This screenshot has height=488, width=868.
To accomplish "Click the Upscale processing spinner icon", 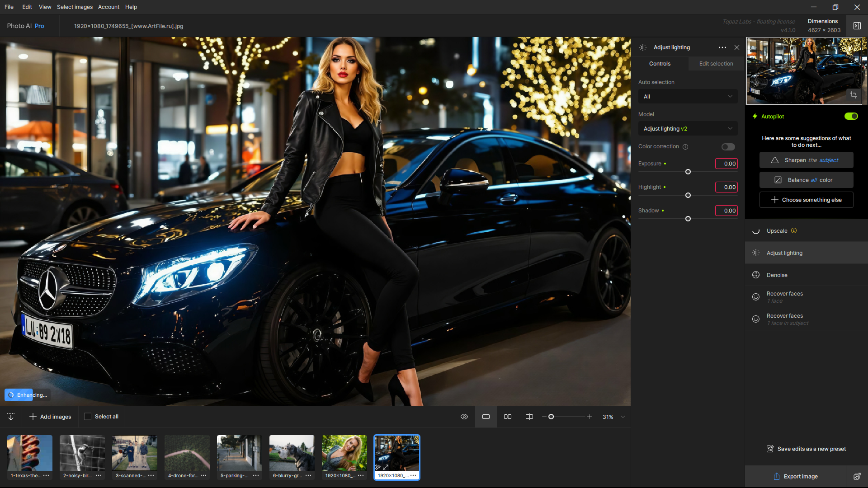I will 756,231.
